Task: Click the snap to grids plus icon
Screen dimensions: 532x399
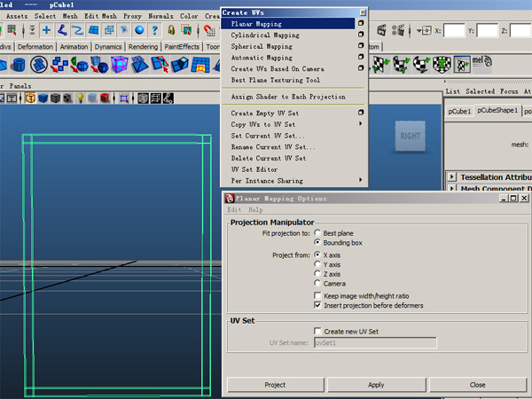Action: [x=46, y=30]
